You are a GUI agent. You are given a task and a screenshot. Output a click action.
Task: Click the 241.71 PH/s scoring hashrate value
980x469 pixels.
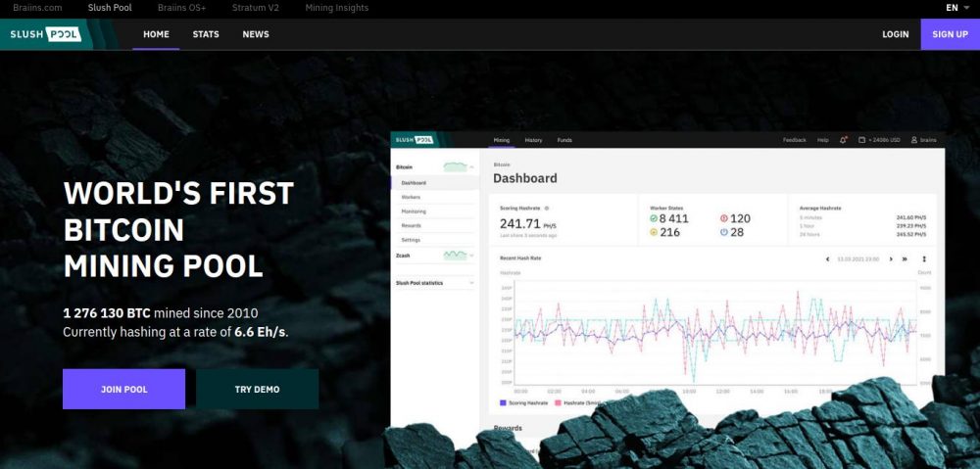pyautogui.click(x=527, y=223)
